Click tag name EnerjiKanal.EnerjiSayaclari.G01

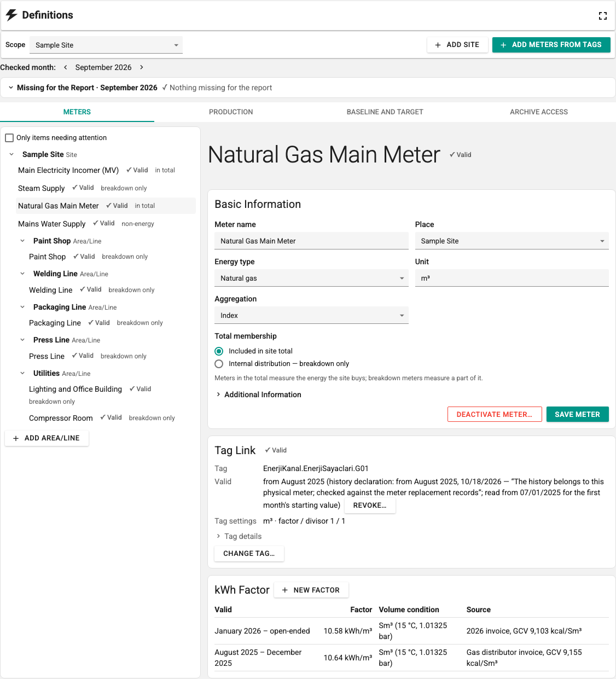tap(316, 468)
